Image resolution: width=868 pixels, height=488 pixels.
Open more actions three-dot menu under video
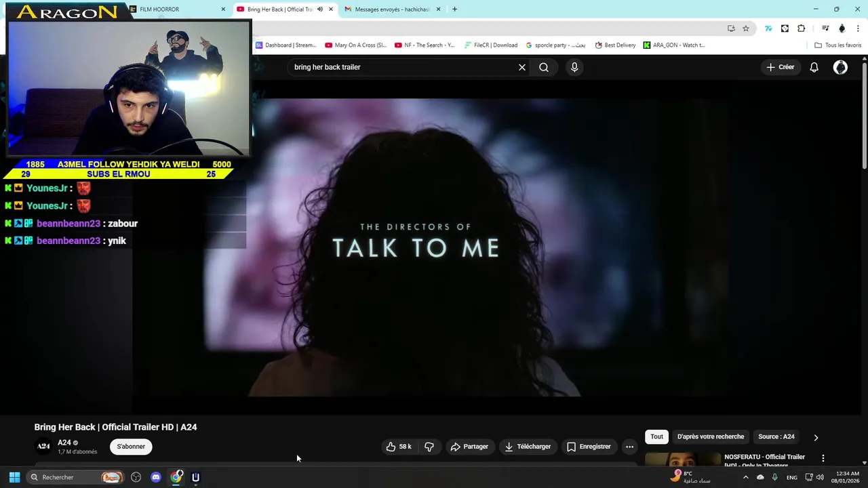[629, 447]
